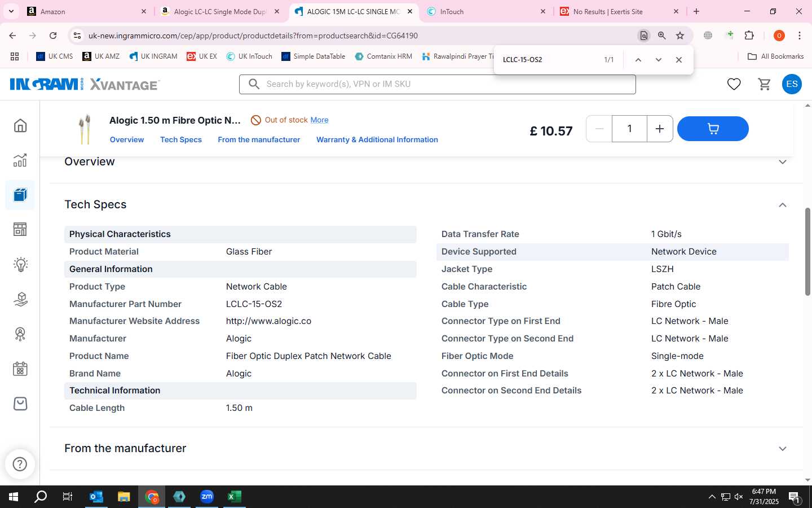Expand the Overview section chevron
This screenshot has height=508, width=812.
[x=783, y=162]
